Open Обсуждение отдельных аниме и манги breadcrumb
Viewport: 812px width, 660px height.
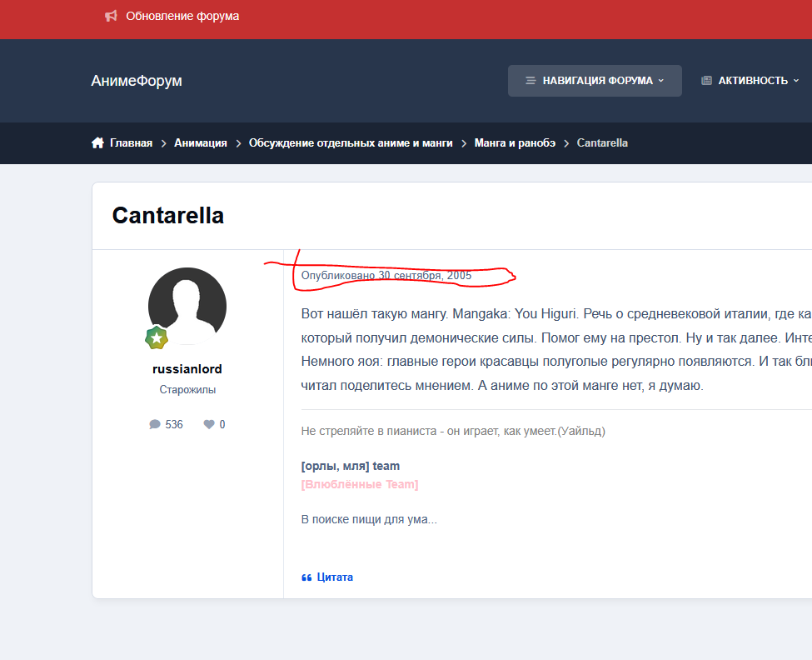[x=351, y=143]
